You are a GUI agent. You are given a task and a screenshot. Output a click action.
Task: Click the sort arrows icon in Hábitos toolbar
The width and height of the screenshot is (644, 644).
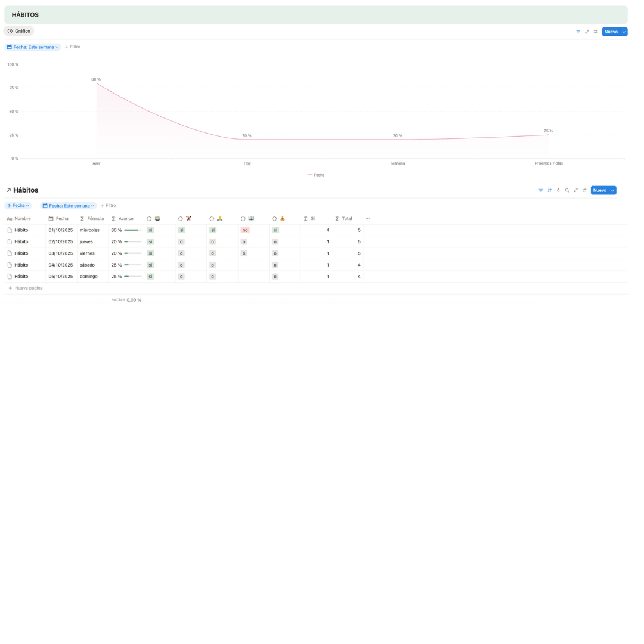(x=549, y=190)
